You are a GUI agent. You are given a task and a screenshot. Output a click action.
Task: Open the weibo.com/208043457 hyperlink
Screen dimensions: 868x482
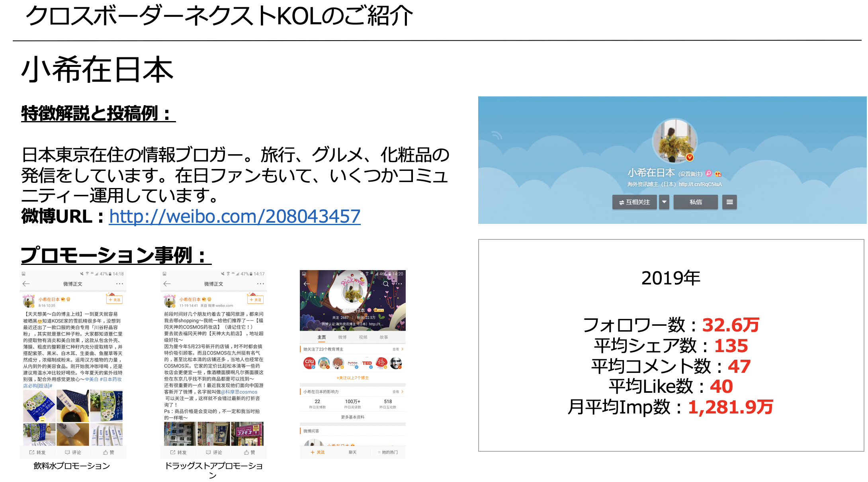(235, 217)
